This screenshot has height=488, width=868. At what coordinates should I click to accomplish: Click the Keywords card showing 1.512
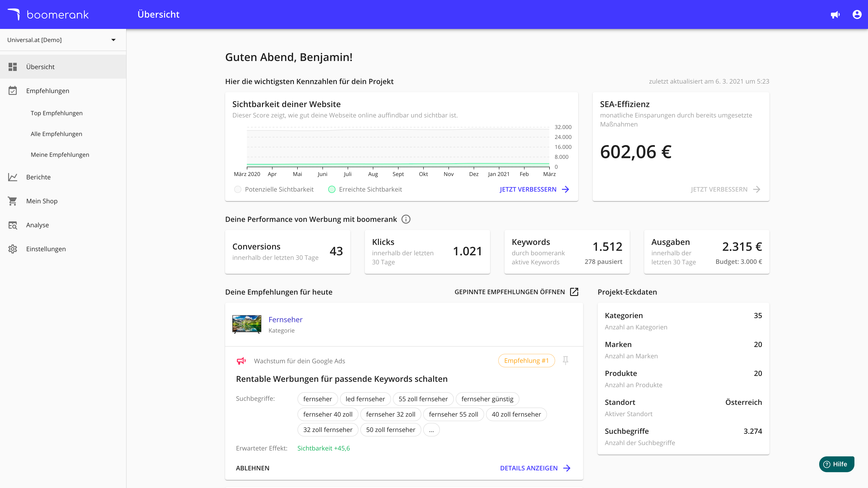[x=567, y=252]
